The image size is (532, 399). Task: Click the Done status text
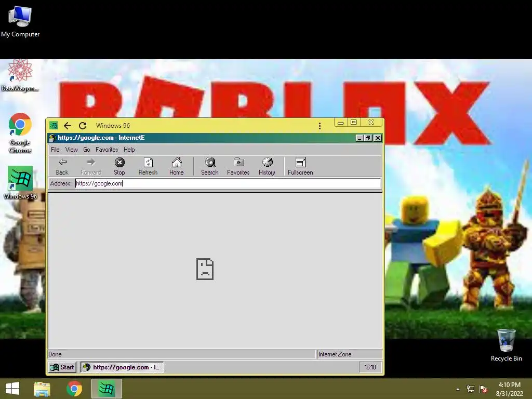coord(55,354)
